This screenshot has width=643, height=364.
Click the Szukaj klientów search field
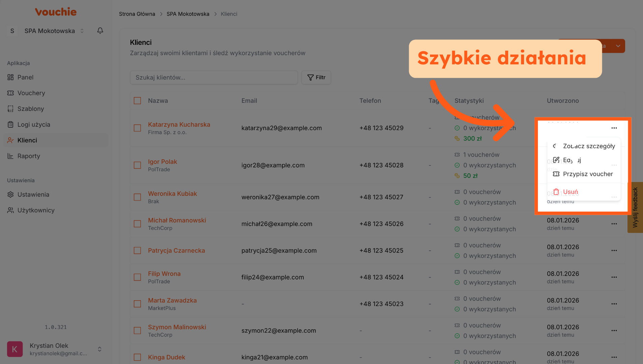[x=214, y=78]
